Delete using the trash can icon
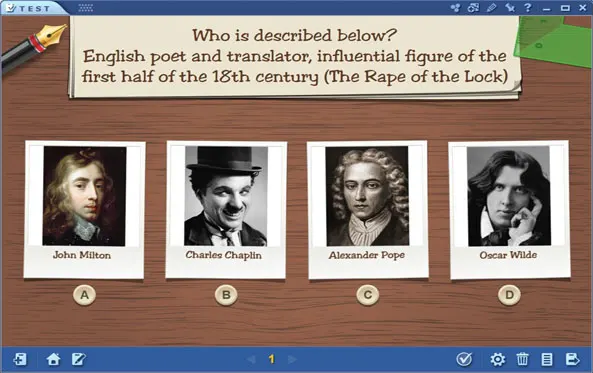The image size is (593, 373). pos(522,359)
